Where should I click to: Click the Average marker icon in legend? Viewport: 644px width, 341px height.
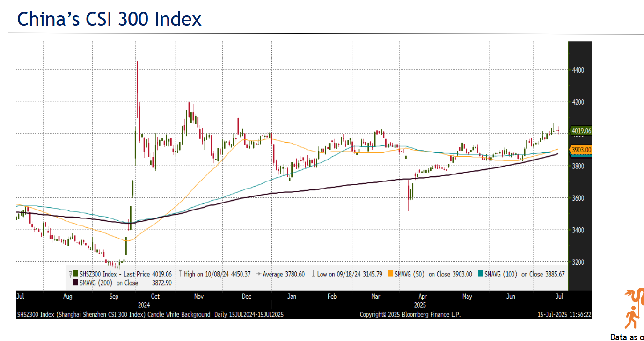click(258, 274)
